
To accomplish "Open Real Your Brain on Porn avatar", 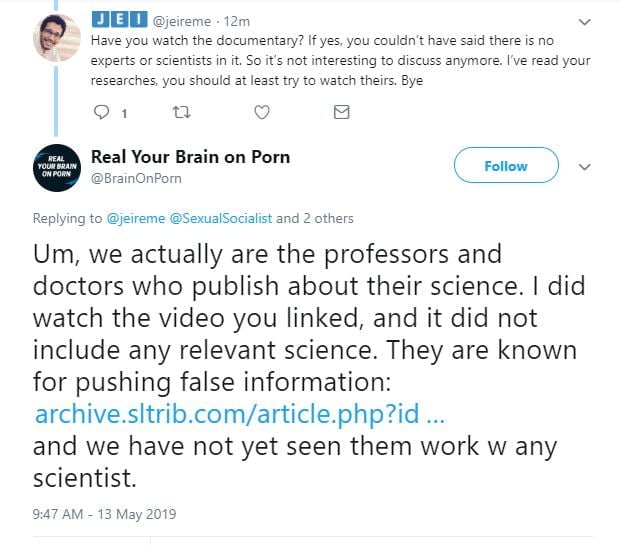I will (56, 167).
